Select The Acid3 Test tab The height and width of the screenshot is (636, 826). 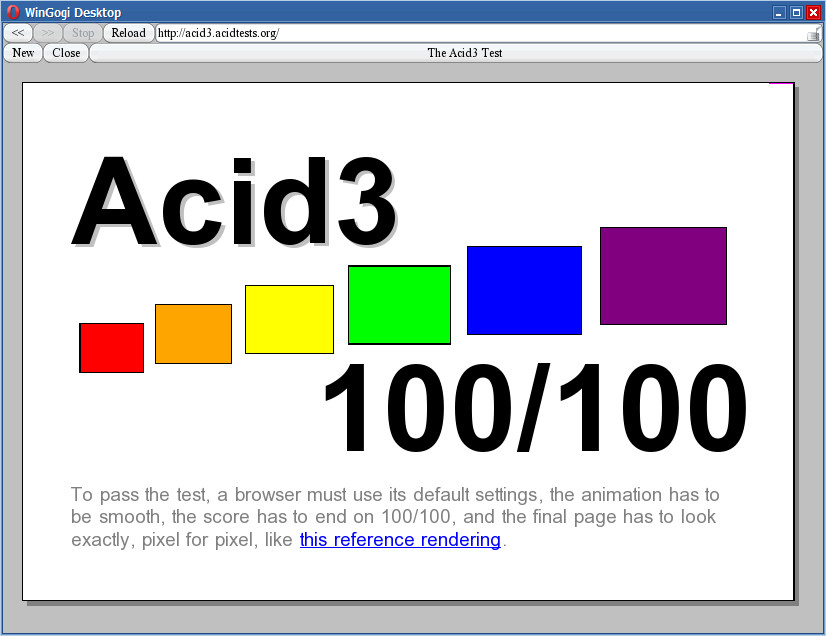pos(456,53)
